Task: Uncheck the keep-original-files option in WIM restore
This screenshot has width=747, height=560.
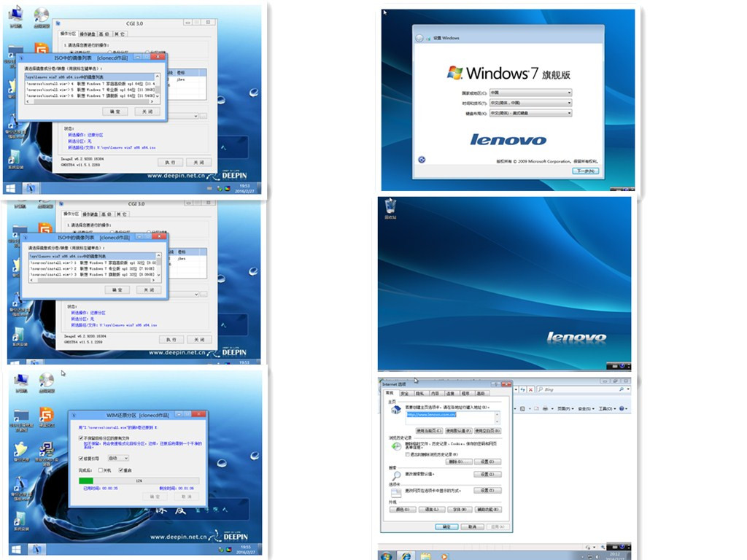Action: tap(80, 438)
